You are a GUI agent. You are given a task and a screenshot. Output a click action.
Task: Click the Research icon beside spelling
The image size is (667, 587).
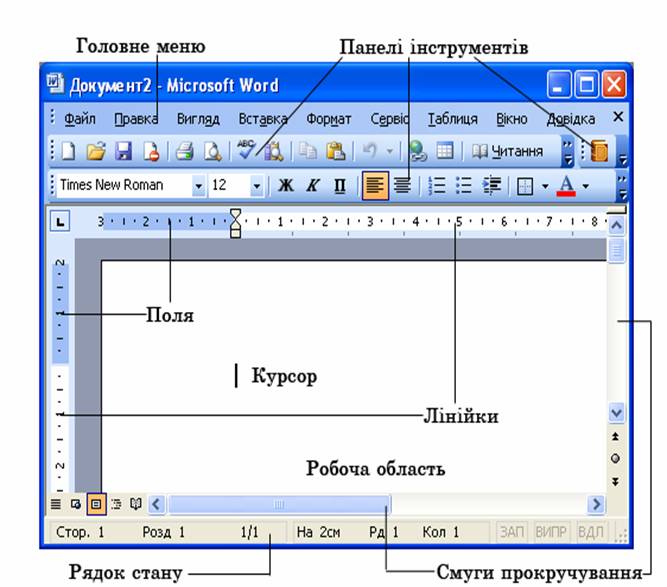click(274, 151)
